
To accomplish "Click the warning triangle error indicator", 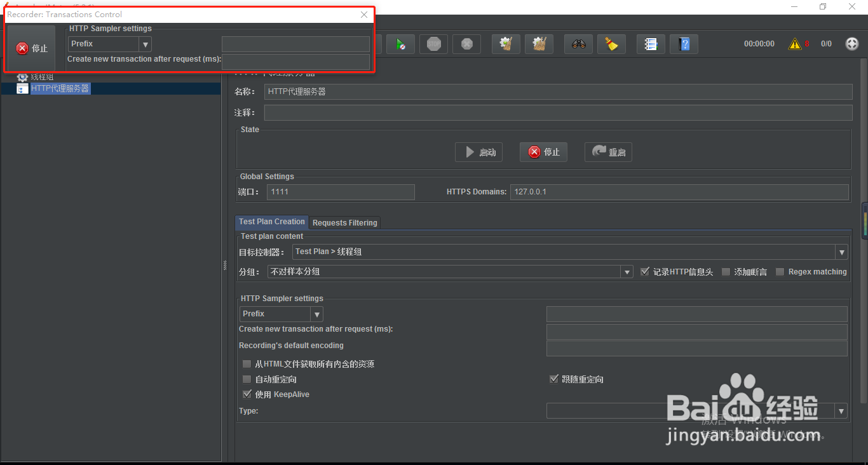I will 795,44.
